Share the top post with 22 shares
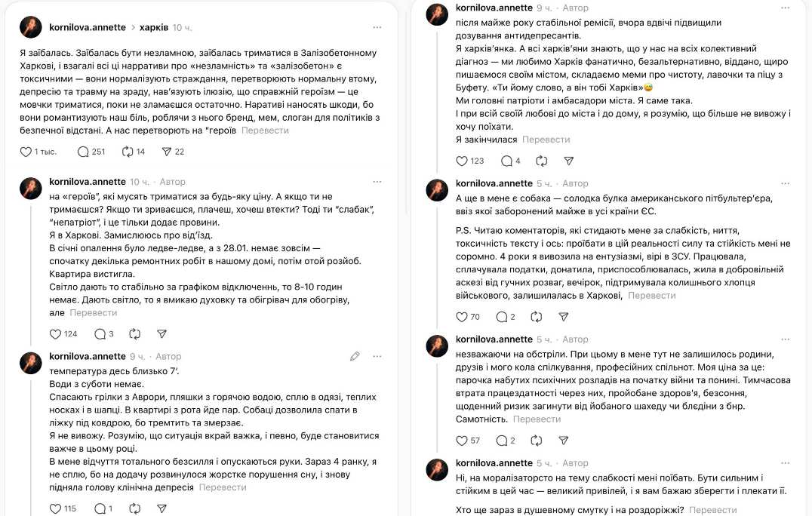This screenshot has height=516, width=812. (x=167, y=152)
